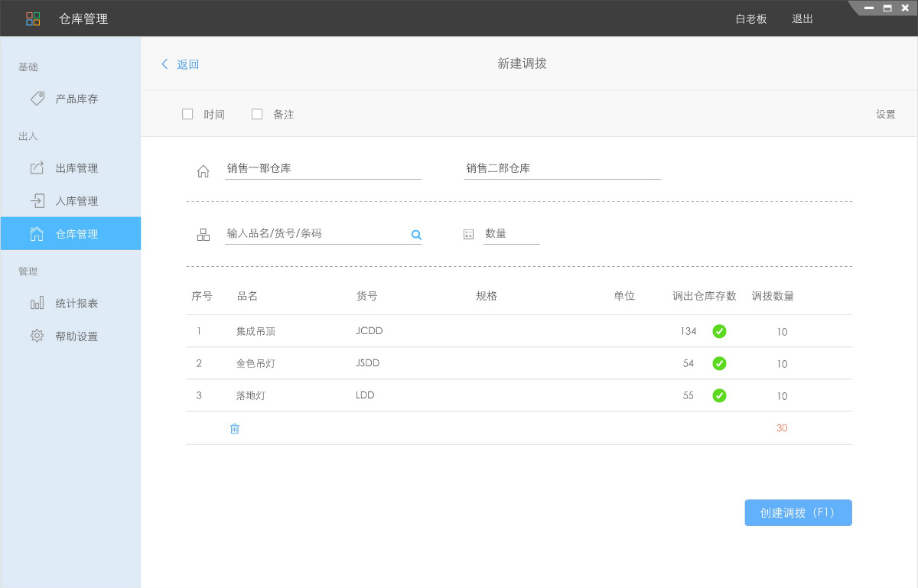
Task: Click the 单位 column header
Action: pyautogui.click(x=624, y=296)
